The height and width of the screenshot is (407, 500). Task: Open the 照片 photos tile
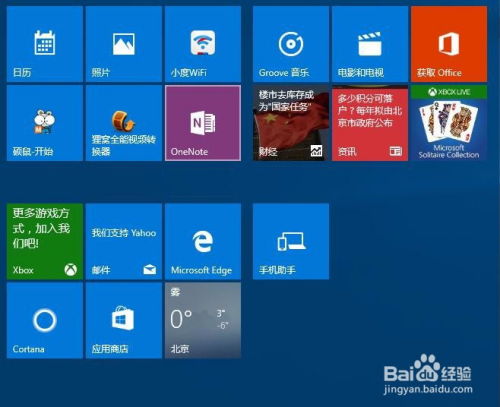tap(124, 44)
